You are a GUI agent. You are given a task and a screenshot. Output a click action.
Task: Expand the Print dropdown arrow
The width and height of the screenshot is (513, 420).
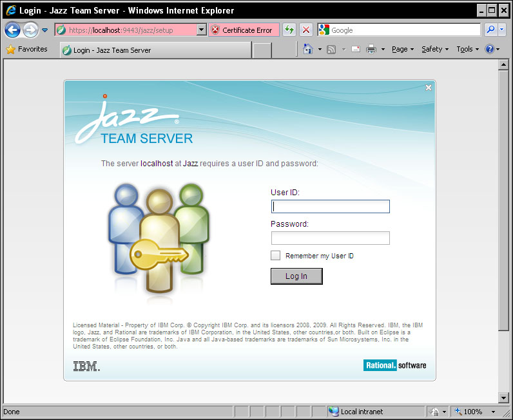(383, 50)
